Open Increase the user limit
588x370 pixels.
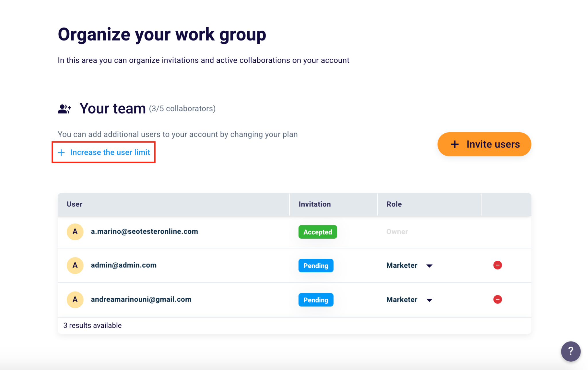(x=110, y=152)
